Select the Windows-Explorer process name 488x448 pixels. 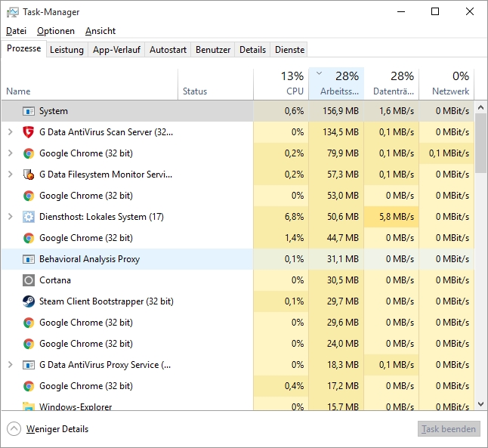click(76, 407)
